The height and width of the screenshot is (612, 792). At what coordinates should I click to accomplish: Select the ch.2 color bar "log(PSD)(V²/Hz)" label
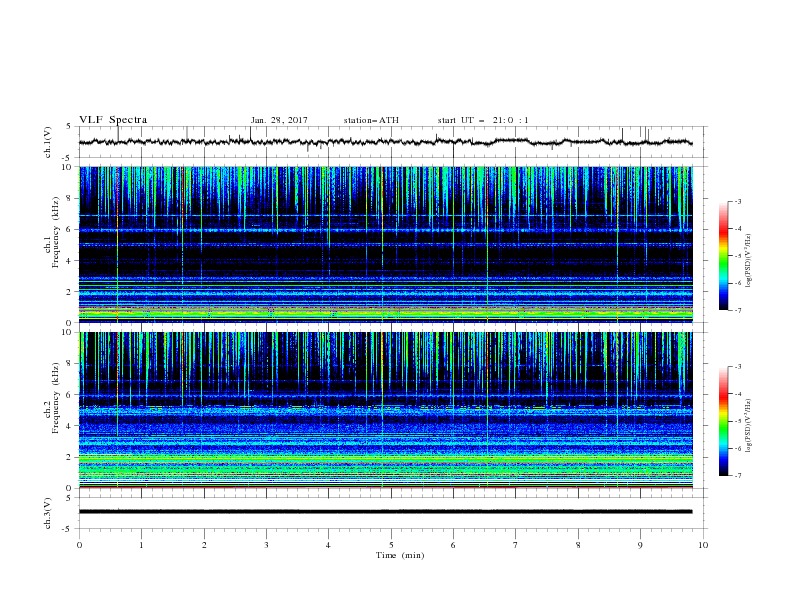748,426
